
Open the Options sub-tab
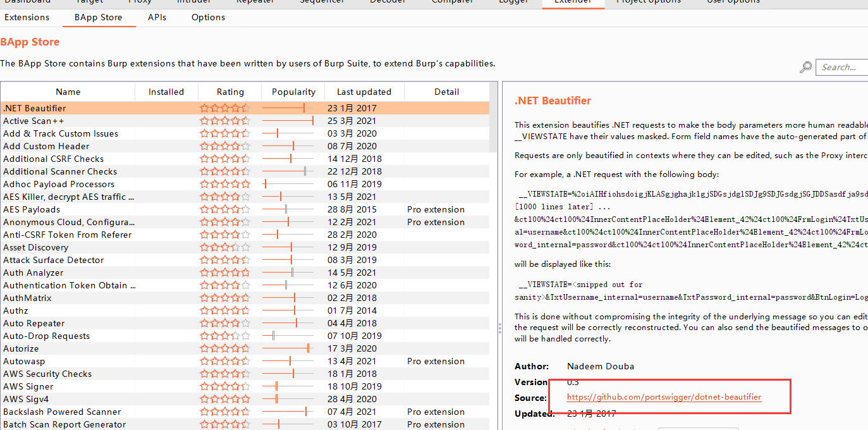click(208, 17)
